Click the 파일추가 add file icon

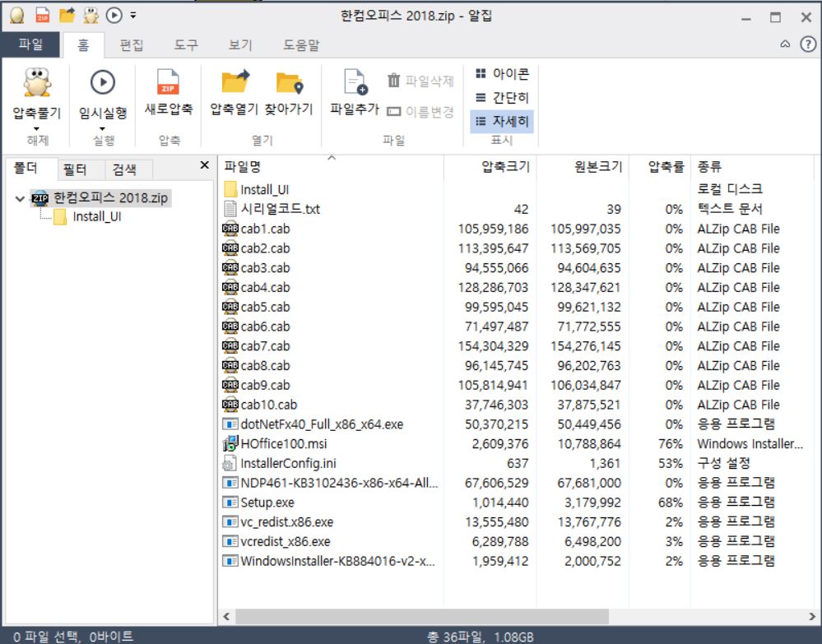[355, 82]
